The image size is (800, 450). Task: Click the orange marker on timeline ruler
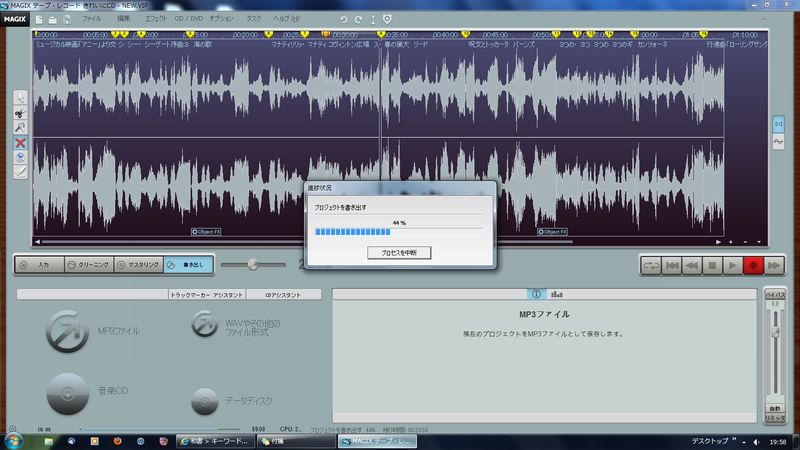tap(326, 34)
